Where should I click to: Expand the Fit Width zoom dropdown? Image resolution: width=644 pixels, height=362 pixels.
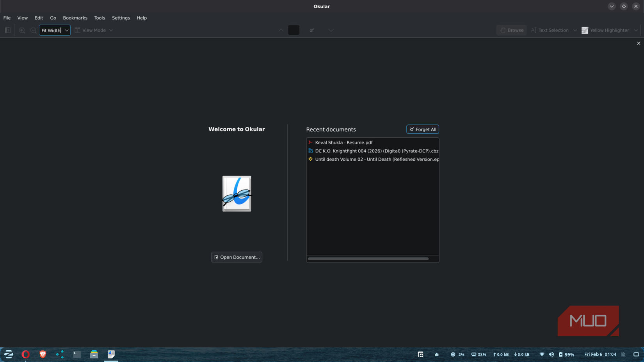coord(67,30)
